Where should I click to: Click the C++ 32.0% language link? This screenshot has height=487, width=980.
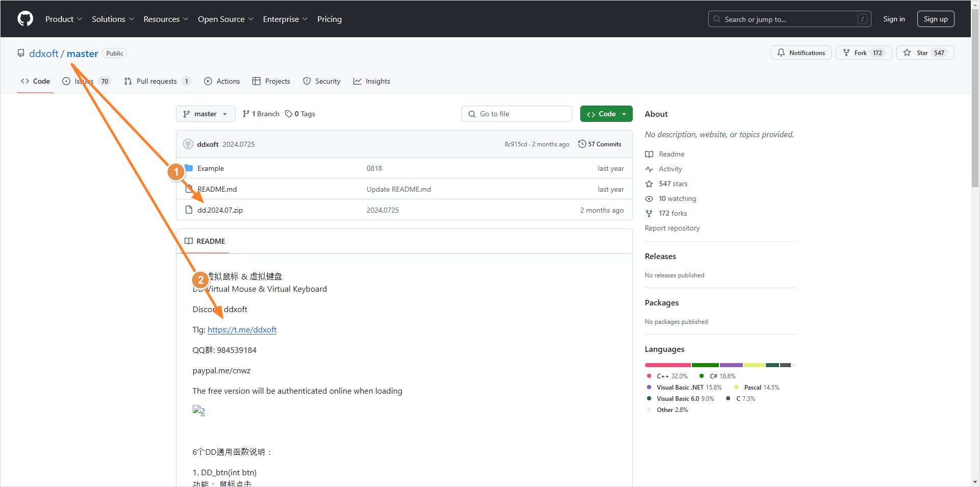click(667, 376)
